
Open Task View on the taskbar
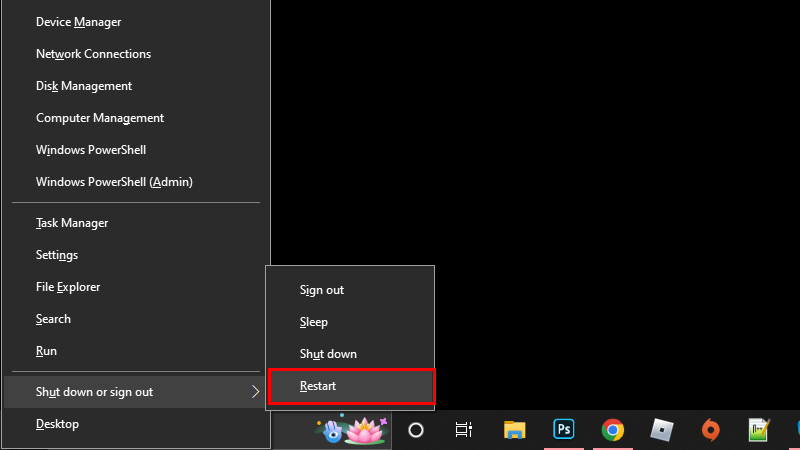(464, 430)
